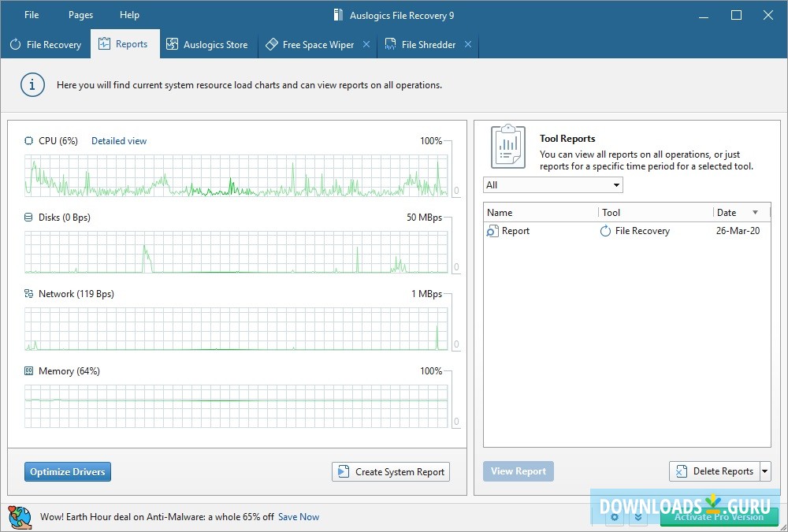Open the File menu
788x532 pixels.
point(32,15)
